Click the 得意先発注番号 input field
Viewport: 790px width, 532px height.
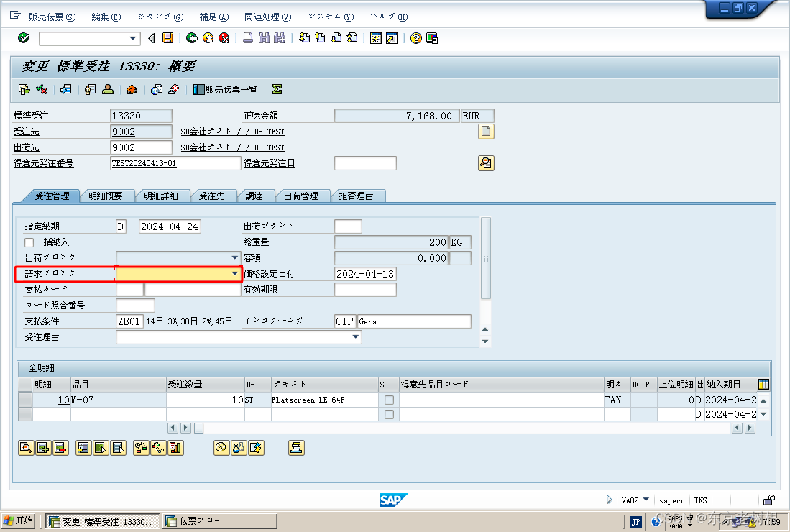175,162
